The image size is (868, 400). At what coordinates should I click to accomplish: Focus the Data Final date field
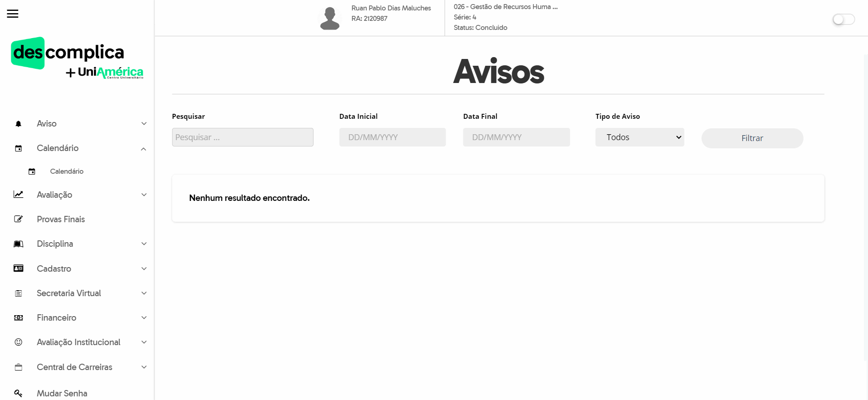pyautogui.click(x=516, y=137)
